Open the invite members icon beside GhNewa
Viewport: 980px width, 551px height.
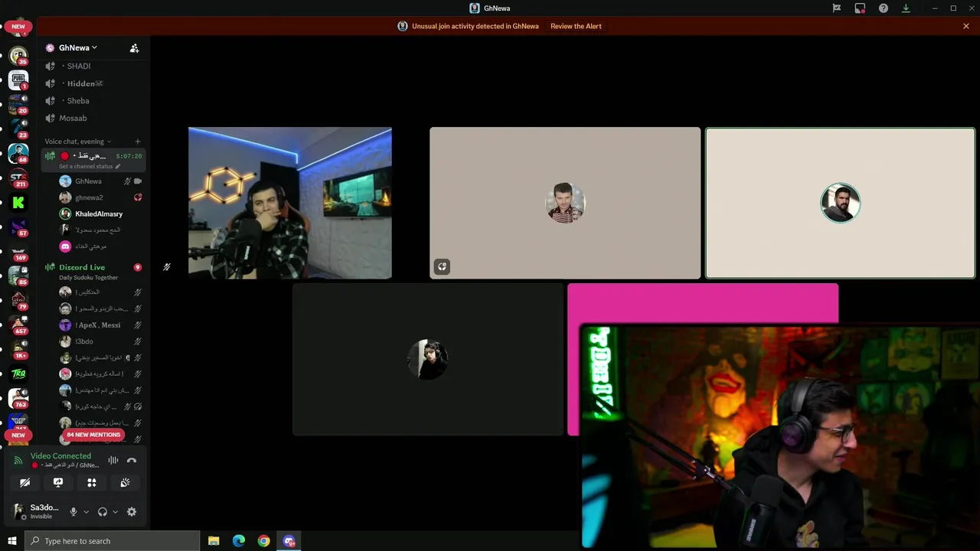tap(135, 47)
